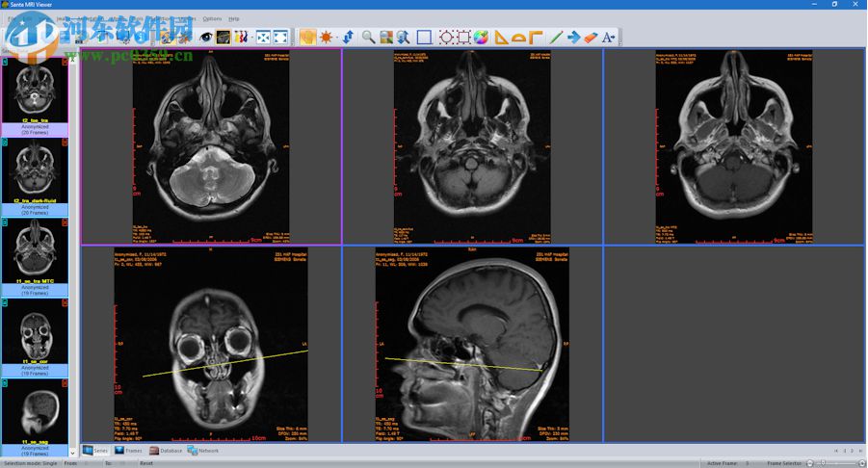Close the t1_se_cor series thumbnail

click(65, 303)
